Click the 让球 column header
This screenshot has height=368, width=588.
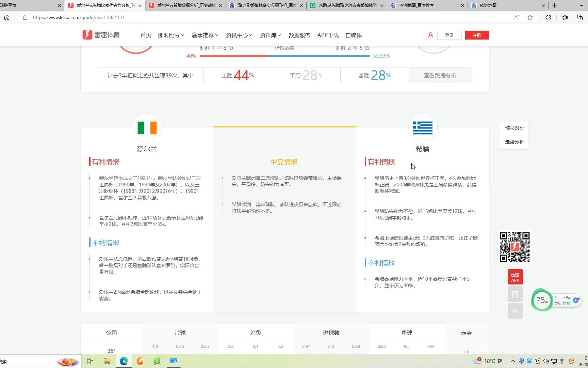click(x=180, y=333)
